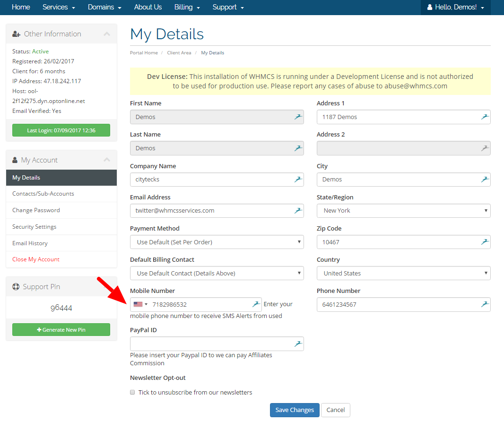The height and width of the screenshot is (421, 504).
Task: Click the autofill icon in PayPal ID field
Action: coord(298,344)
